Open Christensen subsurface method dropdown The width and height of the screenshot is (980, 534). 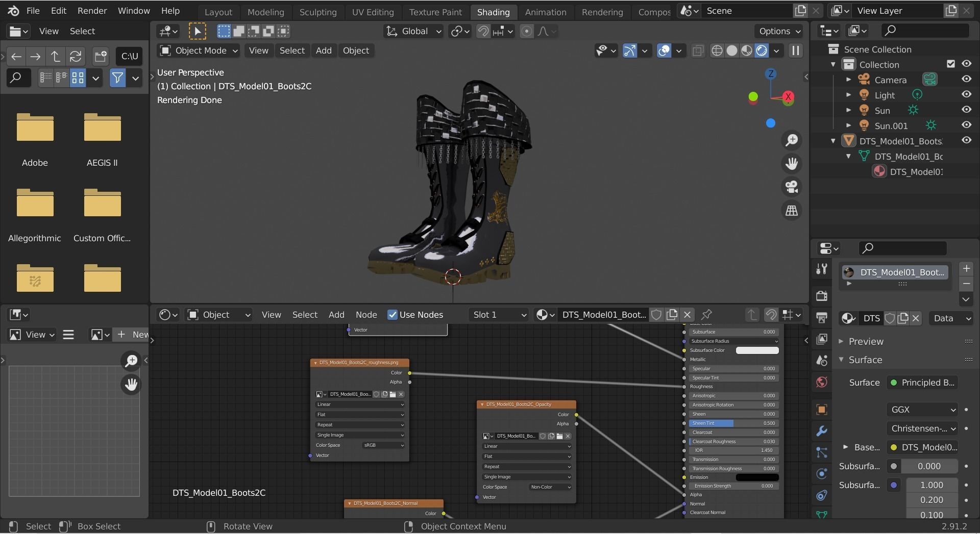[x=922, y=428]
